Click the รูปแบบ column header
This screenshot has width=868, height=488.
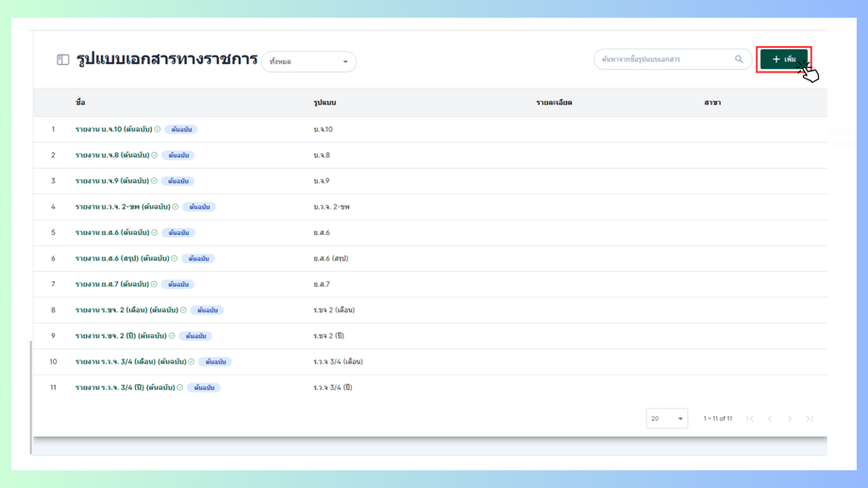pos(325,103)
